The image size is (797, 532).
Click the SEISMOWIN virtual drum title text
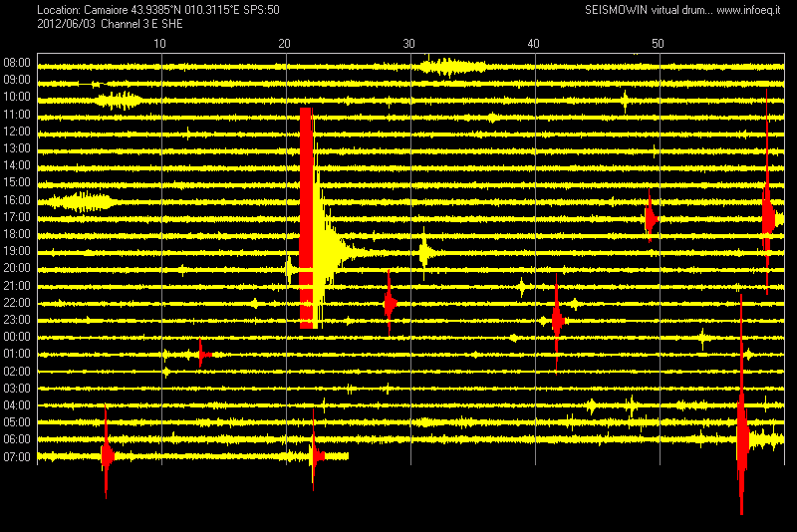[x=640, y=10]
